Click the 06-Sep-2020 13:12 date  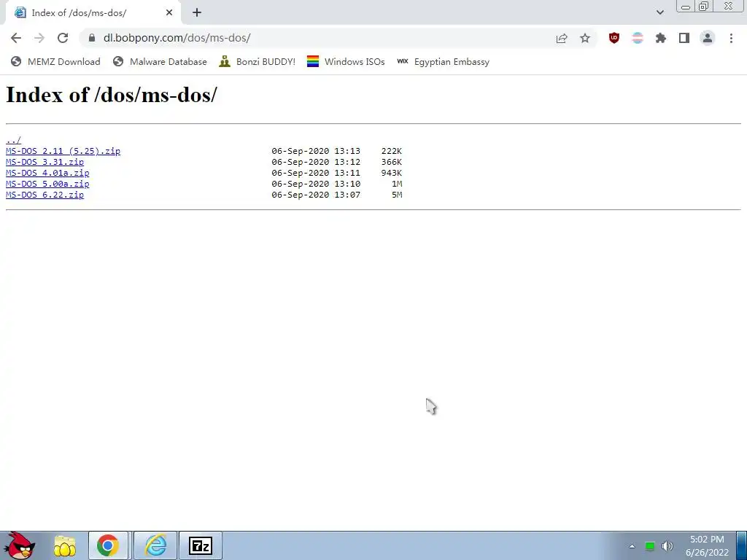click(x=316, y=162)
